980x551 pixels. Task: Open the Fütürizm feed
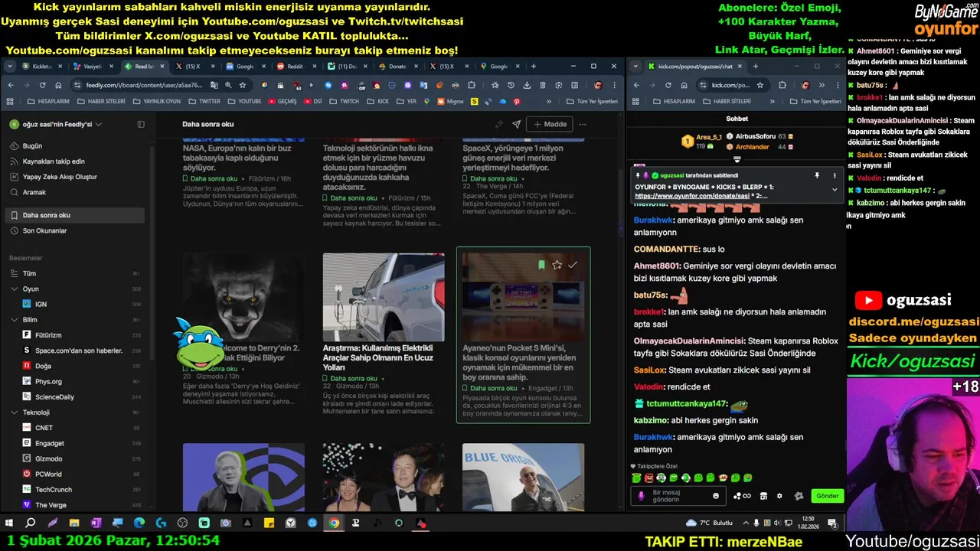(75, 335)
